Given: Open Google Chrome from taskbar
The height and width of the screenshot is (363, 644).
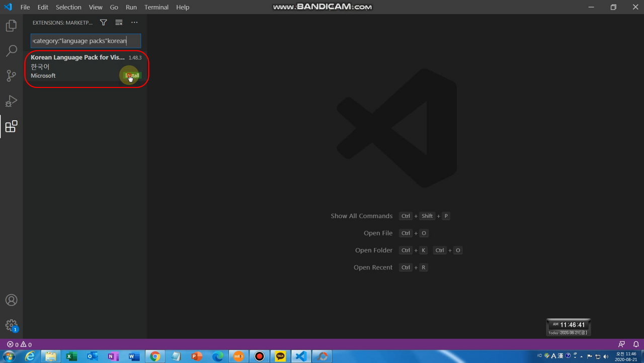Looking at the screenshot, I should click(x=155, y=356).
